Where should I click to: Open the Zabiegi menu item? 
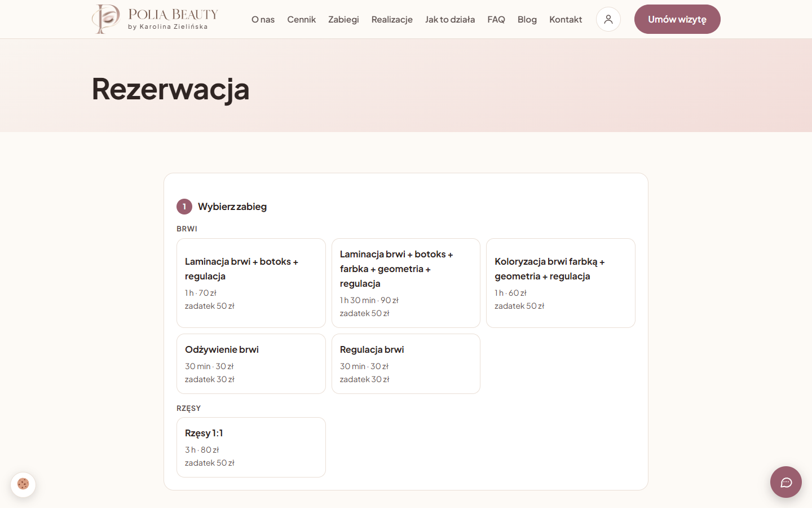coord(343,19)
